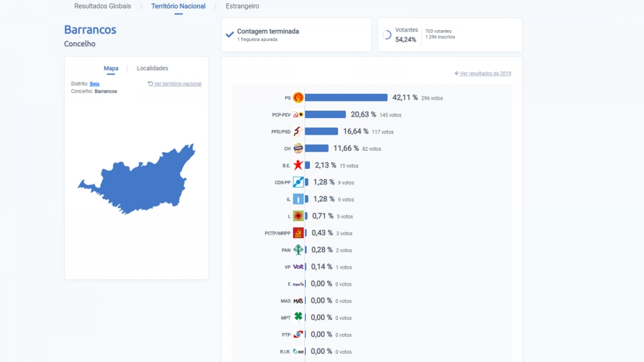Click the CDS-PP party logo

298,182
